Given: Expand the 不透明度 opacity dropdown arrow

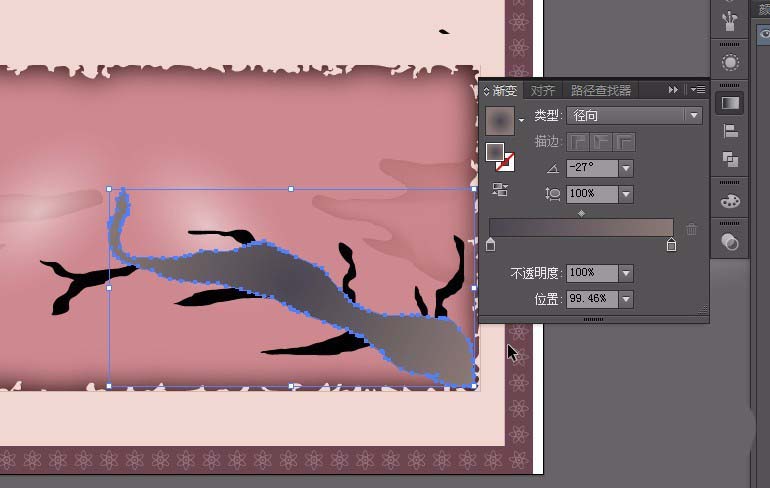Looking at the screenshot, I should (x=626, y=273).
